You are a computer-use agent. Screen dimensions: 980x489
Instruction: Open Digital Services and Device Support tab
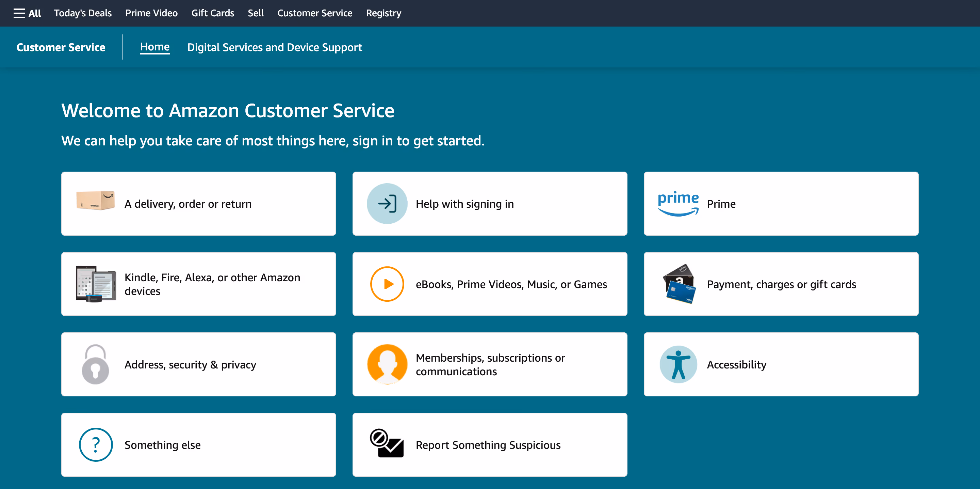tap(275, 47)
